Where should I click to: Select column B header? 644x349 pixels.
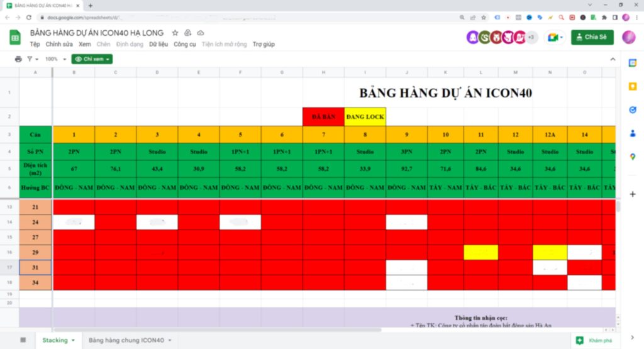74,72
